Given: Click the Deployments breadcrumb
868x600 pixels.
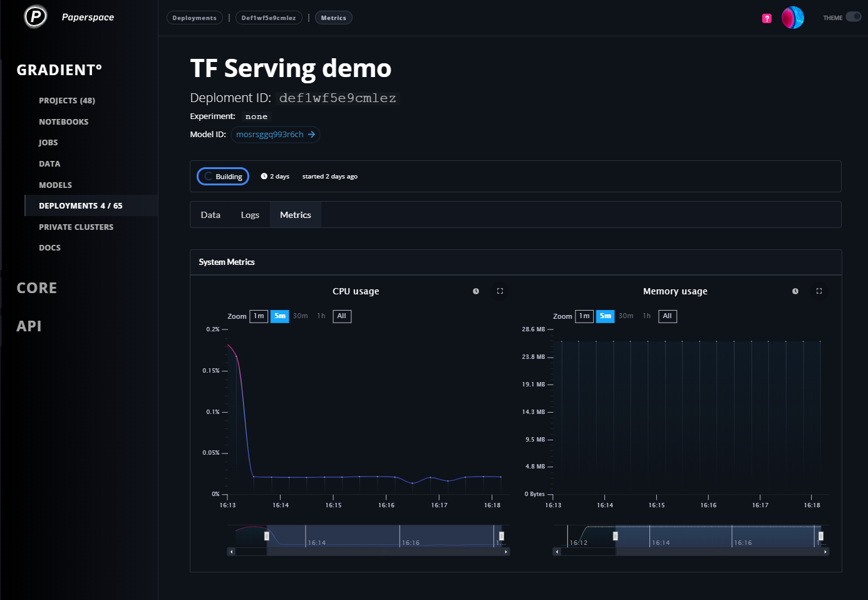Looking at the screenshot, I should (195, 18).
